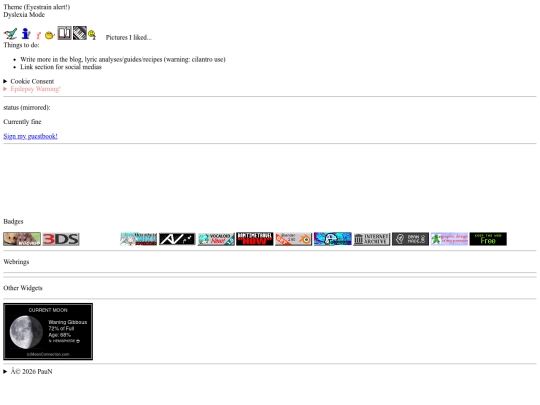Open the Sign my guestbook link

click(x=30, y=136)
